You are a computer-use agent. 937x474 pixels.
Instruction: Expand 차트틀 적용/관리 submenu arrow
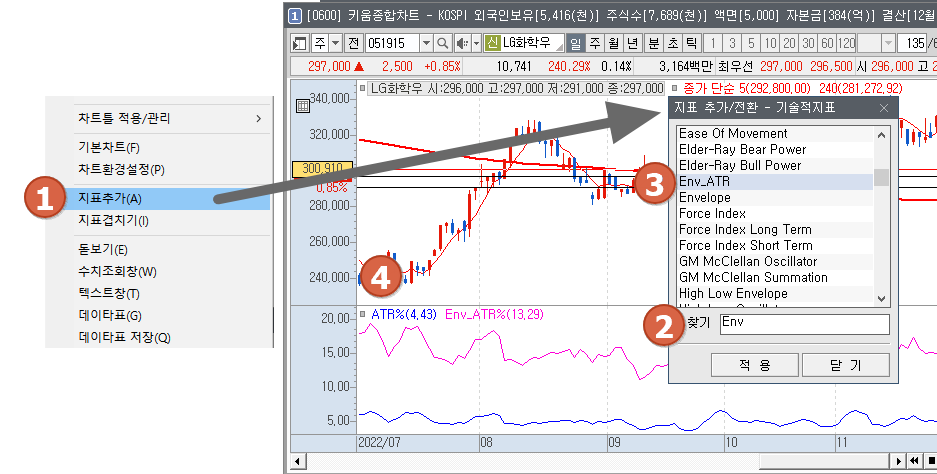(x=258, y=118)
